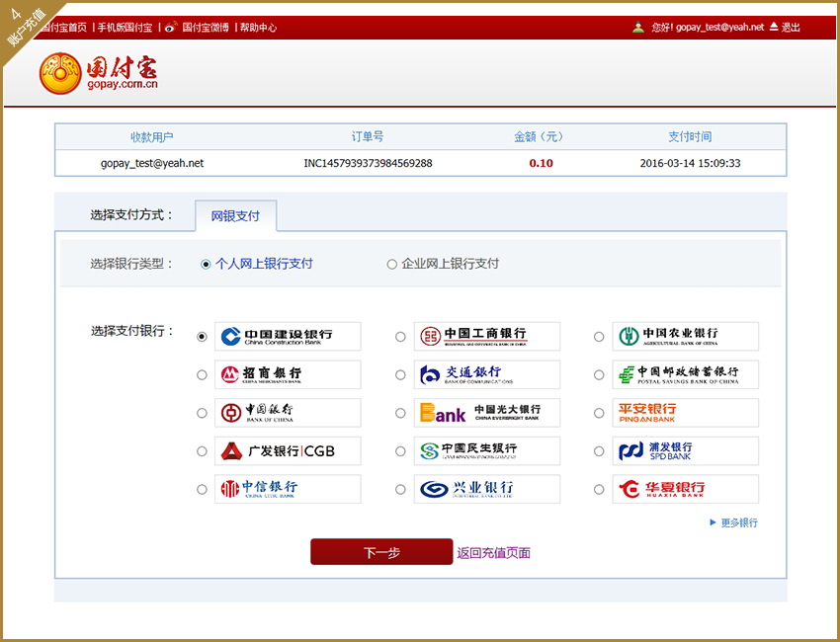840x642 pixels.
Task: Choose the 中国民生银行 logo tile
Action: 487,450
